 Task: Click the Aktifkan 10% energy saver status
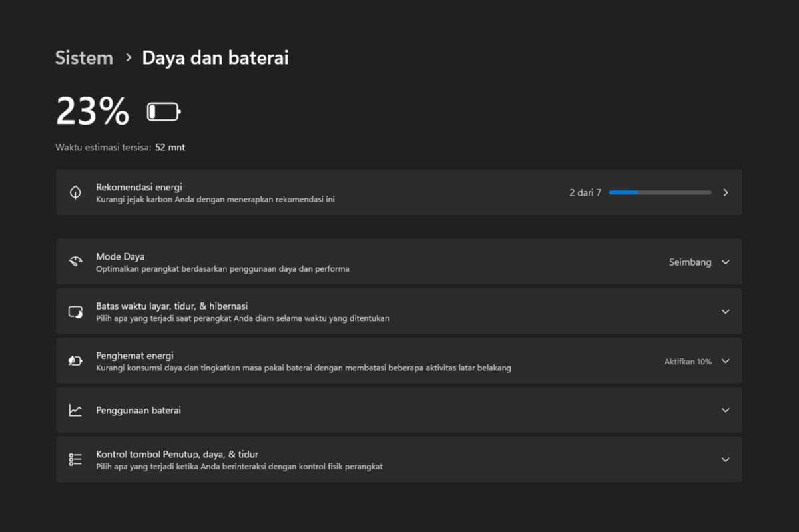pyautogui.click(x=687, y=362)
